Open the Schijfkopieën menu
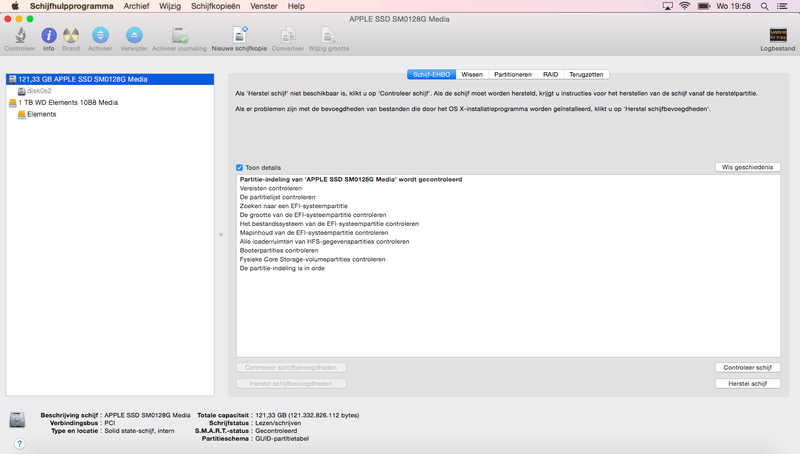This screenshot has width=800, height=454. (x=215, y=6)
